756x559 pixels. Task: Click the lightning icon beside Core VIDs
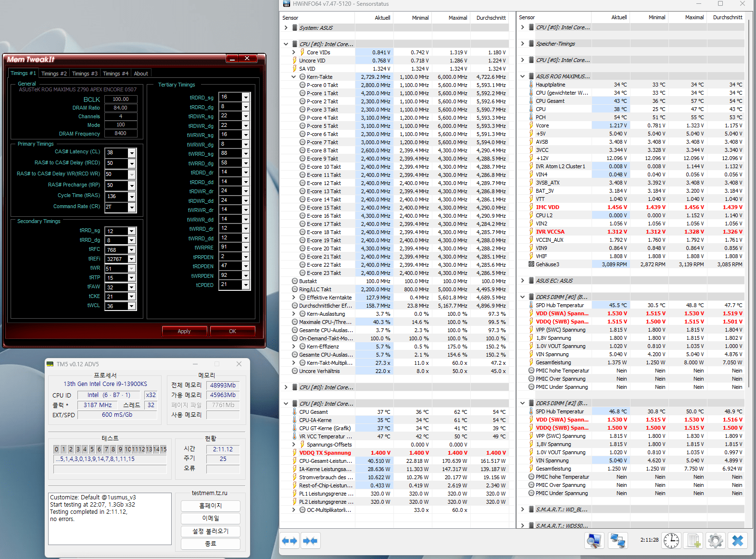click(x=302, y=52)
